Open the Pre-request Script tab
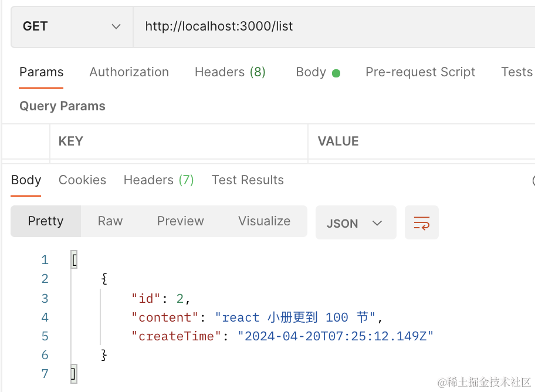 point(420,72)
